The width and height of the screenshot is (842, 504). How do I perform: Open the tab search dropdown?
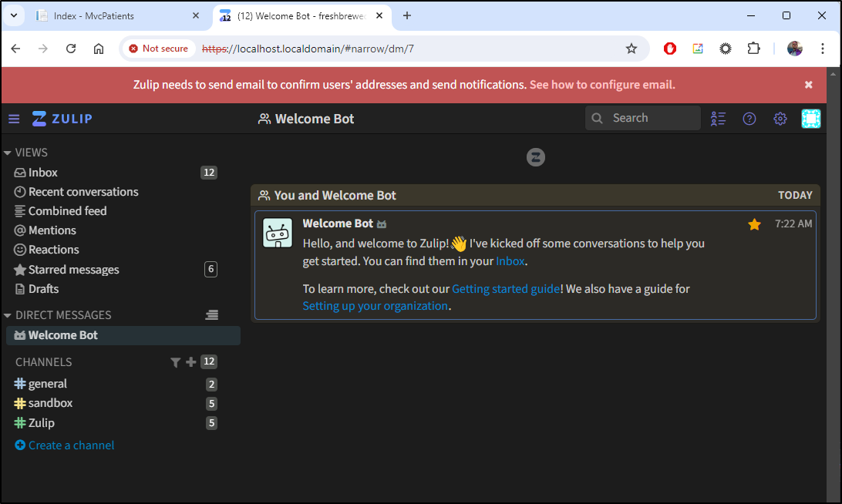(x=14, y=16)
